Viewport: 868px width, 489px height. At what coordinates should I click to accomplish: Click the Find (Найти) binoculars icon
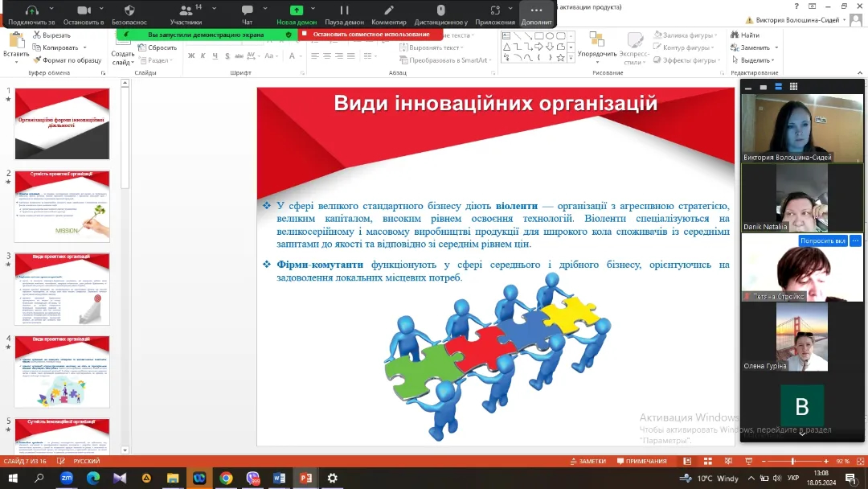point(735,35)
